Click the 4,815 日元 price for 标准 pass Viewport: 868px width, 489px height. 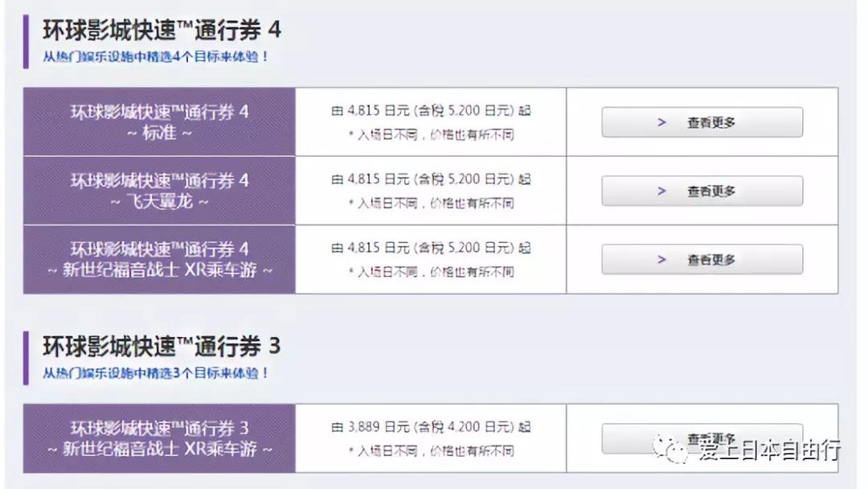pyautogui.click(x=432, y=110)
